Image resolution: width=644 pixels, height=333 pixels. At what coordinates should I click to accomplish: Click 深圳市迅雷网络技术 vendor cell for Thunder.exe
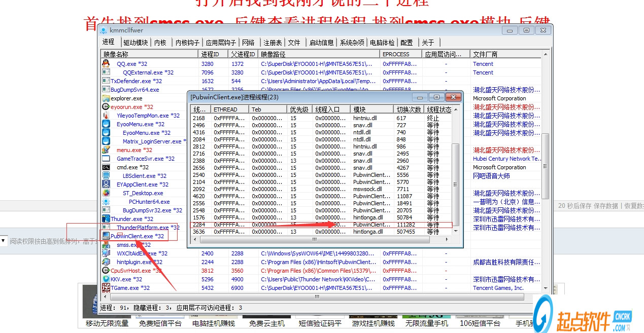point(506,219)
